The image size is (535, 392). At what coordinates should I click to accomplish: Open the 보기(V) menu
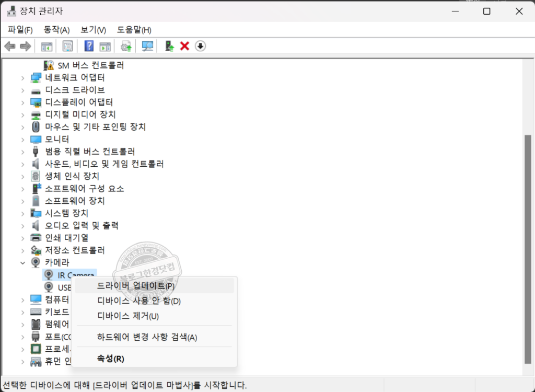92,30
